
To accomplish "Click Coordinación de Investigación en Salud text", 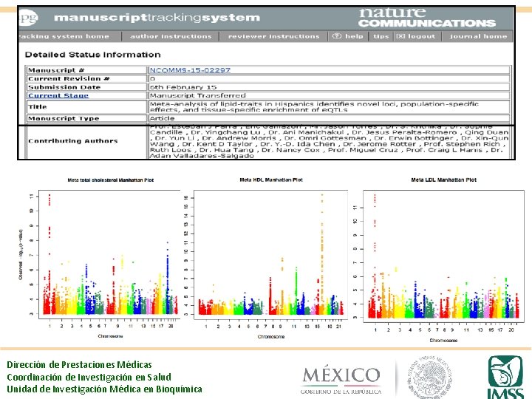I will point(89,377).
